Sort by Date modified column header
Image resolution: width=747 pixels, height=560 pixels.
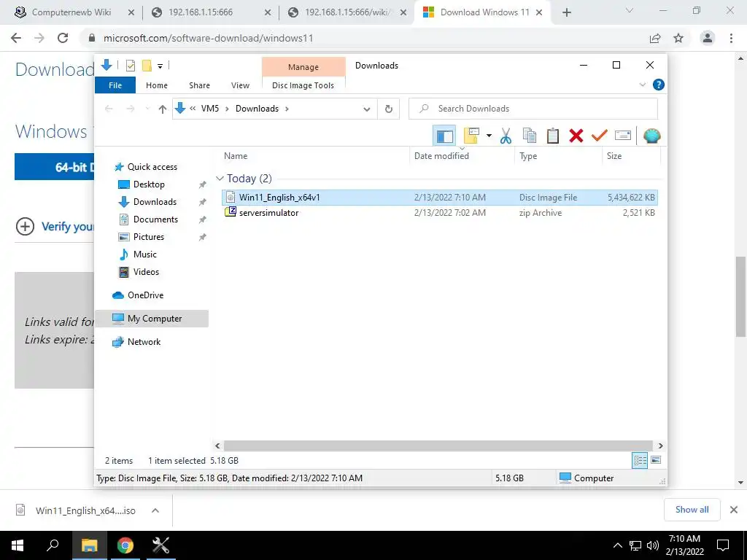tap(462, 156)
